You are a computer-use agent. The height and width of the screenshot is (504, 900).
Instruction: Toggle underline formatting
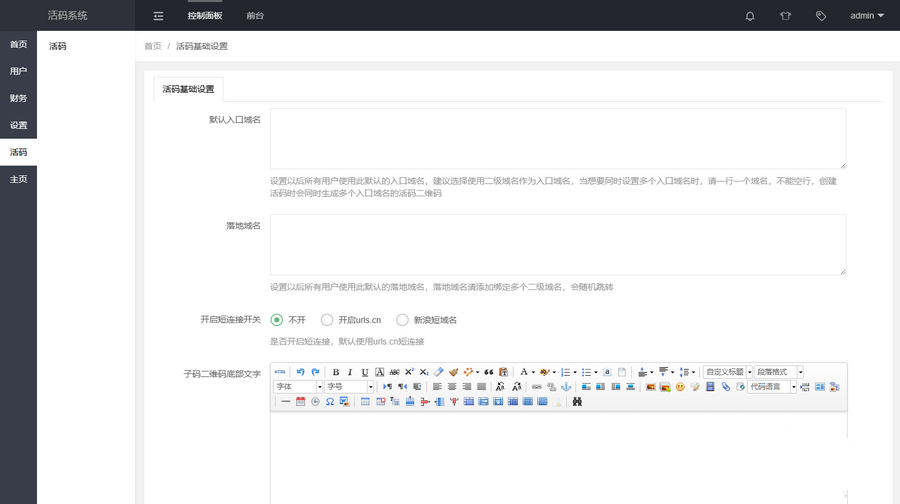point(364,372)
